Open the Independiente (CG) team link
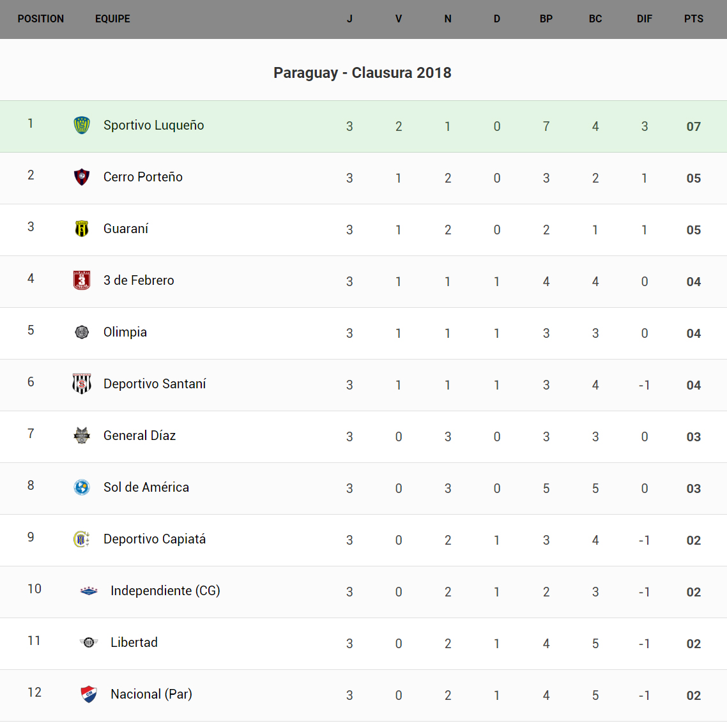727x728 pixels. (x=165, y=591)
